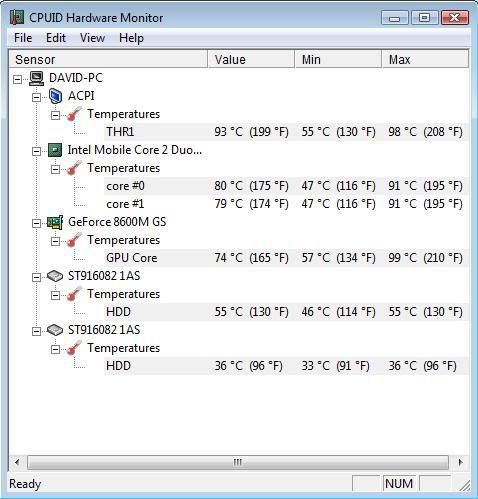Select the THR1 sensor row
478x499 pixels.
(286, 132)
